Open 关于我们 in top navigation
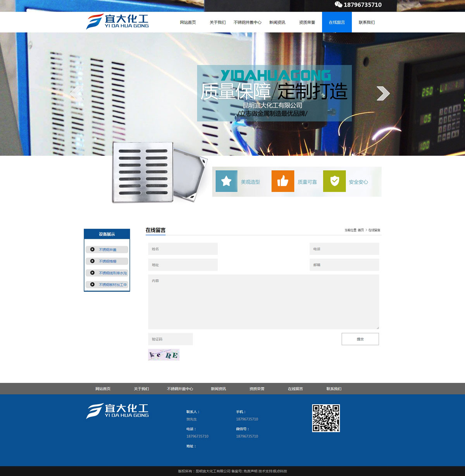Screen dimensions: 465x476 [x=217, y=22]
